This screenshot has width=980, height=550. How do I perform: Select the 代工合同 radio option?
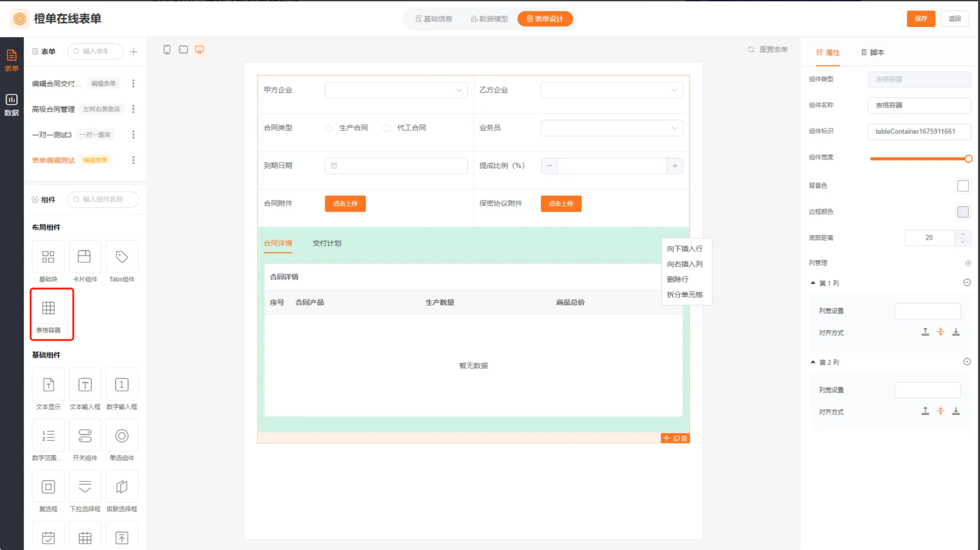[x=386, y=128]
